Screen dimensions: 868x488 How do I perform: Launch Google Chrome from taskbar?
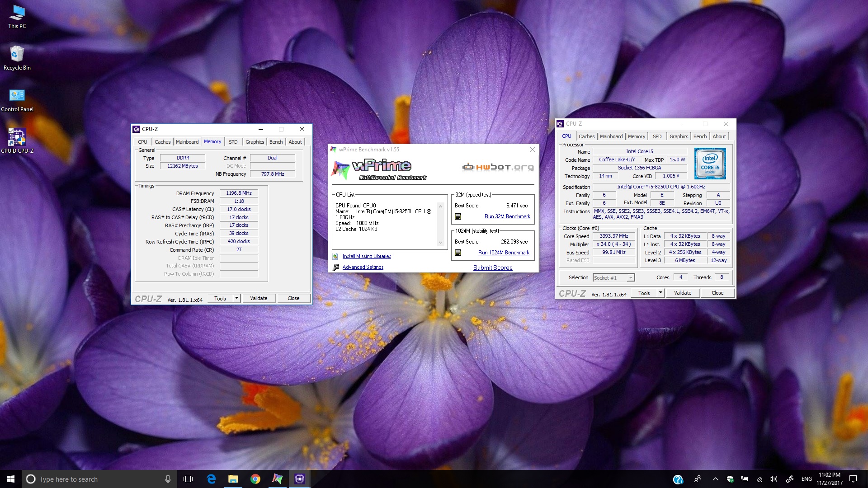(255, 479)
